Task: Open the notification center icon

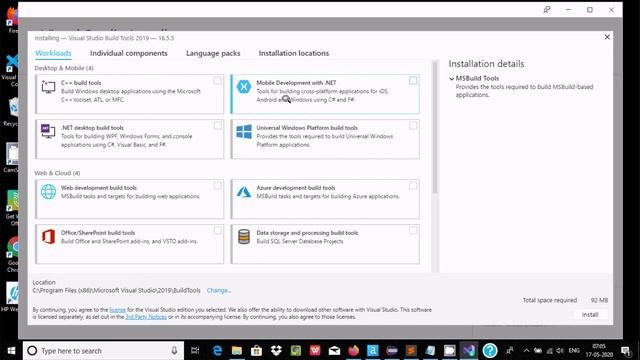Action: (626, 351)
